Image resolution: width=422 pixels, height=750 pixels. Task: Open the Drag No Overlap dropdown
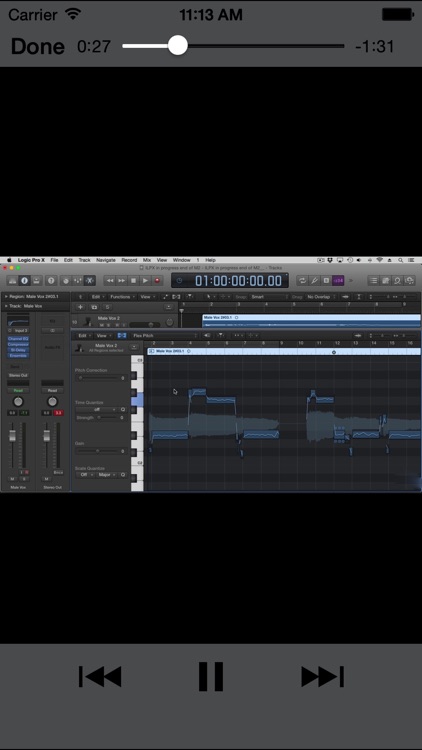(x=321, y=297)
